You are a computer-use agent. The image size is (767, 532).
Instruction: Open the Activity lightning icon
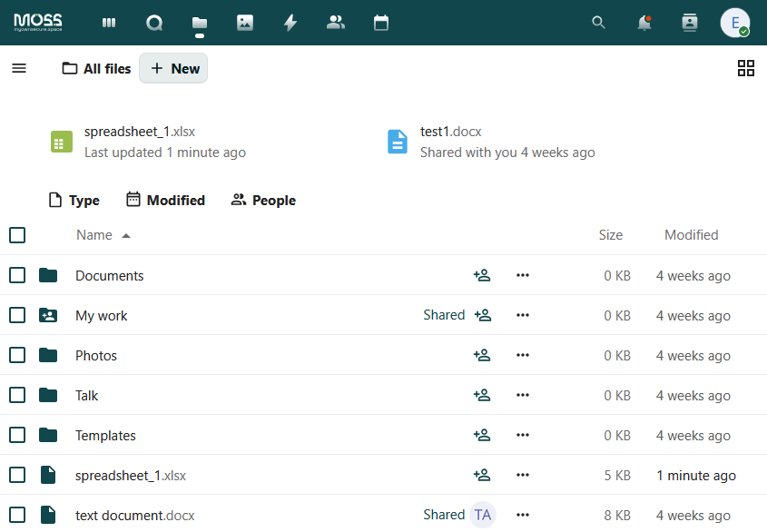pos(290,23)
